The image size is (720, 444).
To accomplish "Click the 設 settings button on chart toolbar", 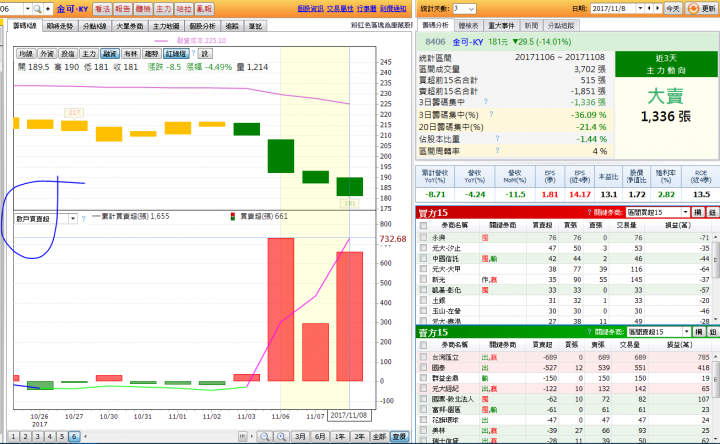I will point(205,54).
